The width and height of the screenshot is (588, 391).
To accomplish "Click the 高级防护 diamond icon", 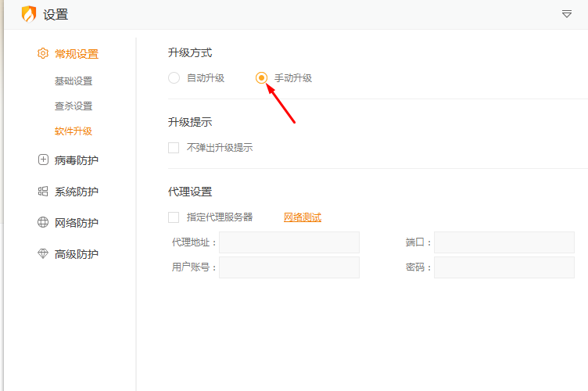I will tap(43, 254).
